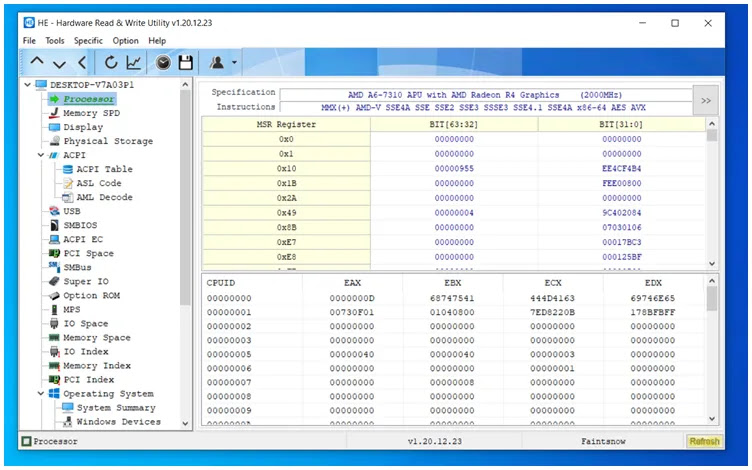Collapse the DESKTOP-V7A03P1 root node
This screenshot has width=752, height=470.
pos(27,85)
